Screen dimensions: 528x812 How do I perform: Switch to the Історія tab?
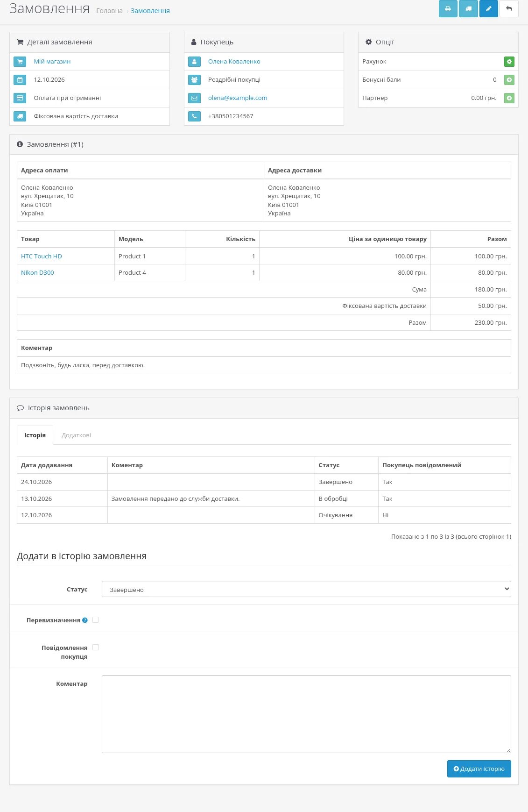tap(35, 435)
